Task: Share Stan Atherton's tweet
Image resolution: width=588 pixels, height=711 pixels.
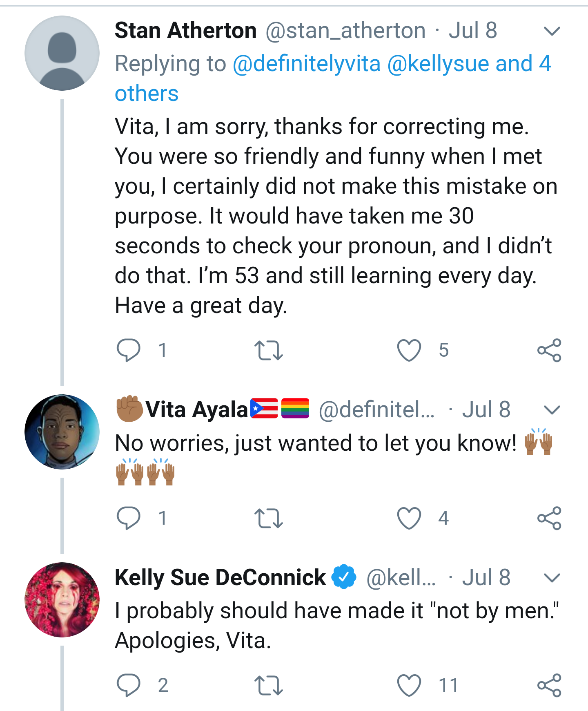Action: click(549, 350)
